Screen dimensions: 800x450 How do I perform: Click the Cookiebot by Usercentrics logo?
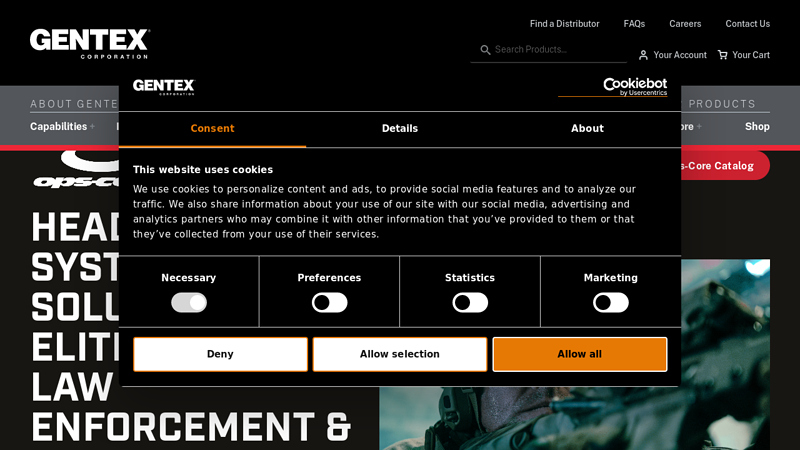tap(620, 86)
